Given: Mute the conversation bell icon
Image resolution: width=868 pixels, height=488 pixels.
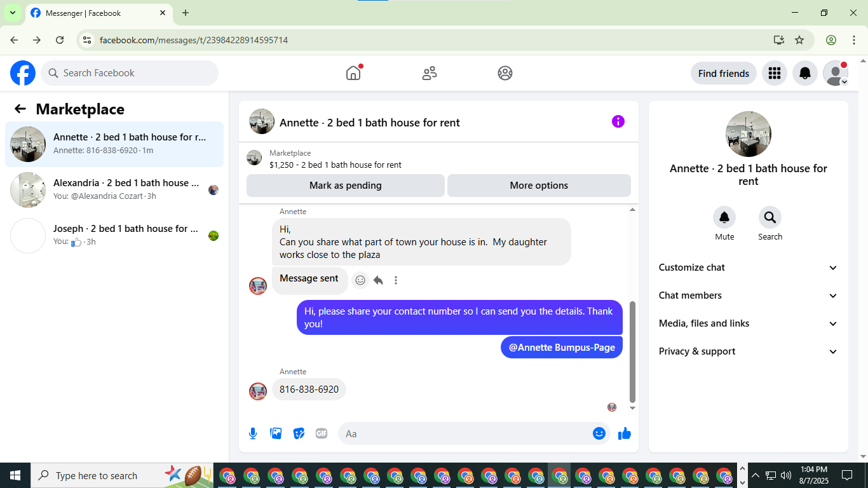Looking at the screenshot, I should pos(724,218).
